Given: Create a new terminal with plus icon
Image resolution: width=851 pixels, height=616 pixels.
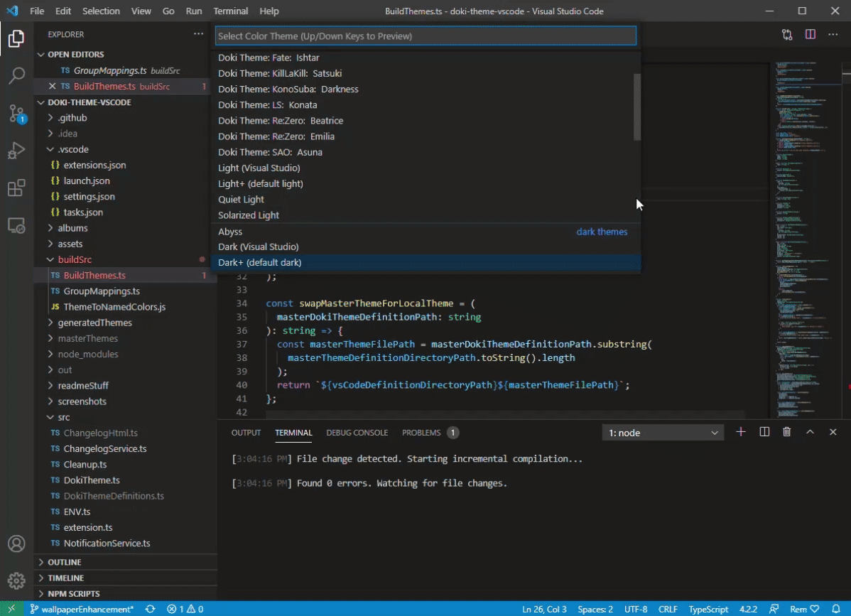Looking at the screenshot, I should [x=741, y=432].
